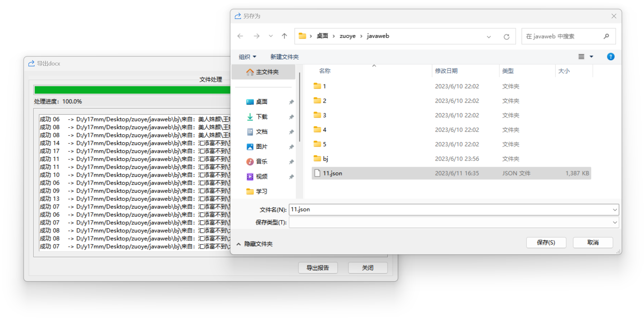Select folder 2 in the file list
644x326 pixels.
(451, 101)
